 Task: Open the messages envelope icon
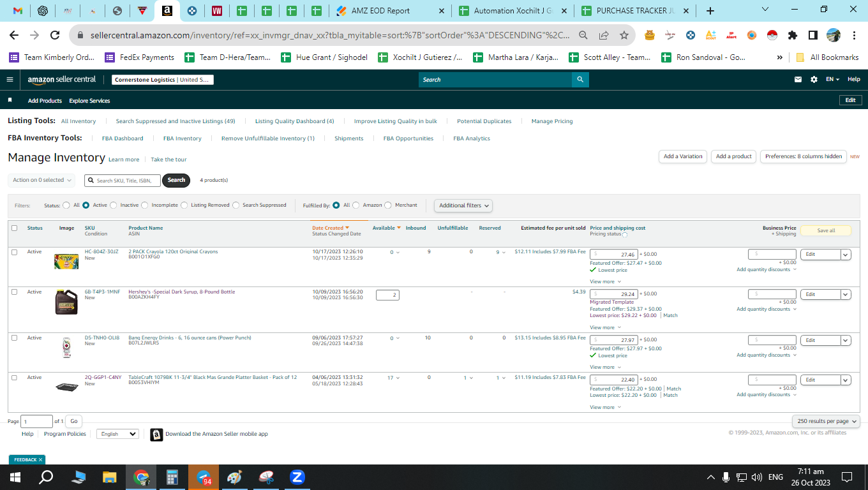click(798, 80)
